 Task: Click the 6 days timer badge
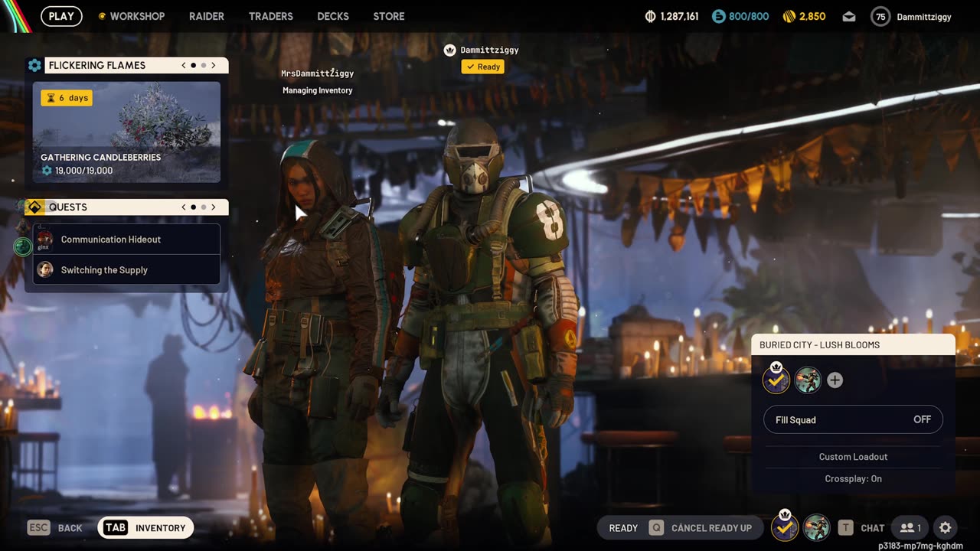(x=67, y=98)
